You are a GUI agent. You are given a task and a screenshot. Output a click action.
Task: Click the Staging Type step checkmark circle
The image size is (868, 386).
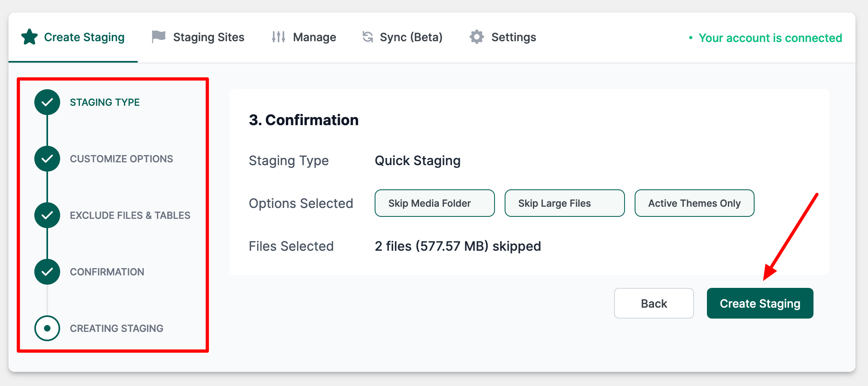pos(47,102)
